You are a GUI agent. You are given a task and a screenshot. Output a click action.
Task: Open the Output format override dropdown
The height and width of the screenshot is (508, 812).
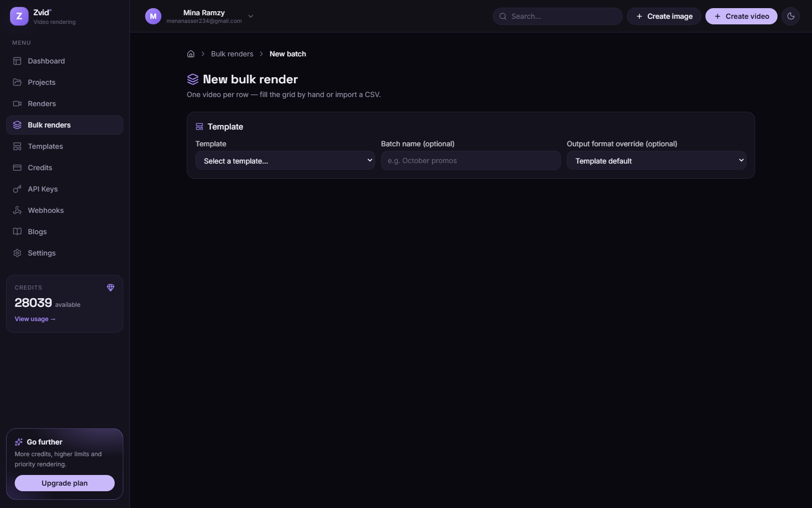tap(656, 161)
